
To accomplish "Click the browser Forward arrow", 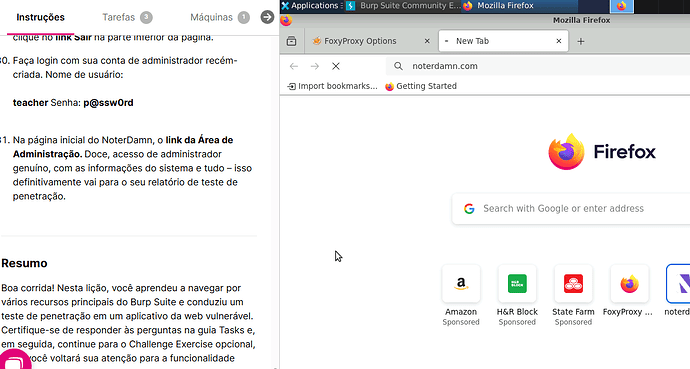I will tap(315, 66).
